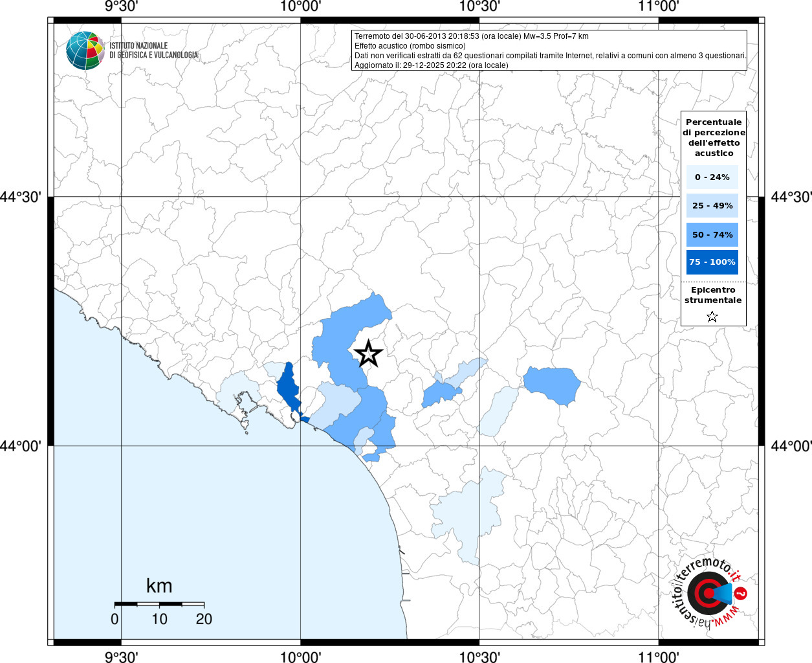Click the legend title 'Percentuale di percezione'
This screenshot has width=812, height=663.
[714, 137]
